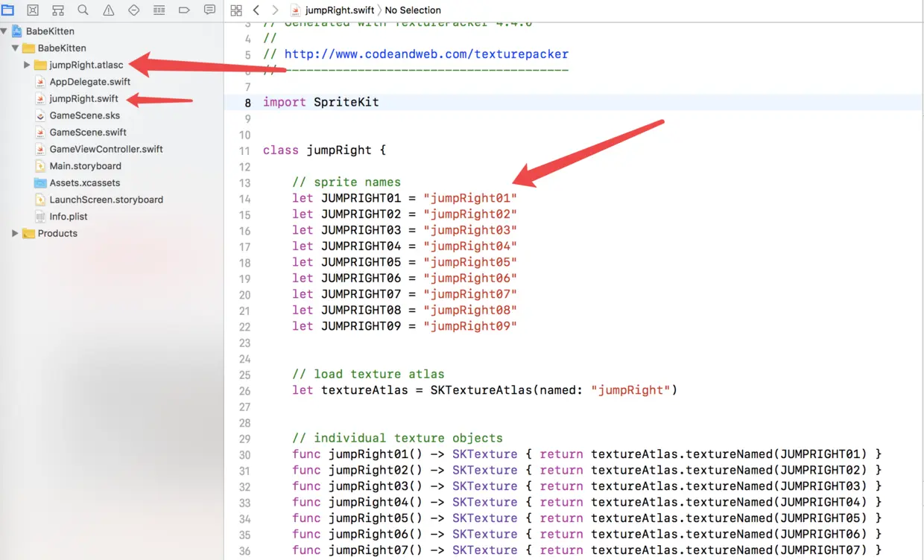Click the JUMPRIGHT05 constant name

(361, 262)
